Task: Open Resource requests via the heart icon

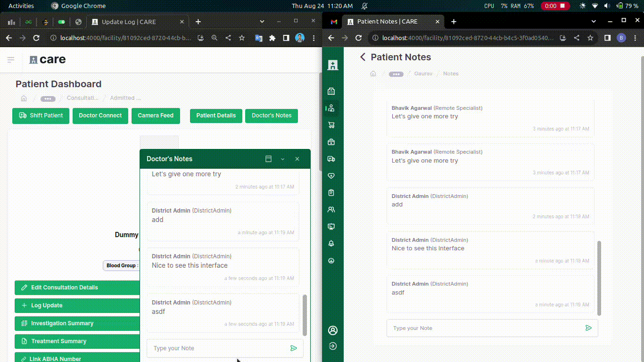Action: tap(331, 175)
